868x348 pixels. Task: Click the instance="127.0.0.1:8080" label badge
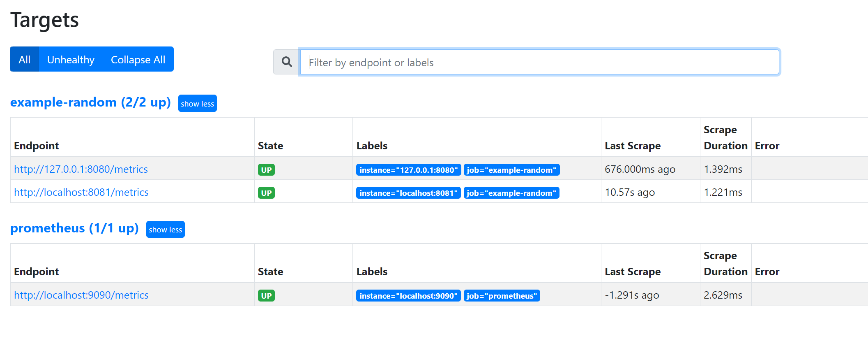pyautogui.click(x=409, y=170)
